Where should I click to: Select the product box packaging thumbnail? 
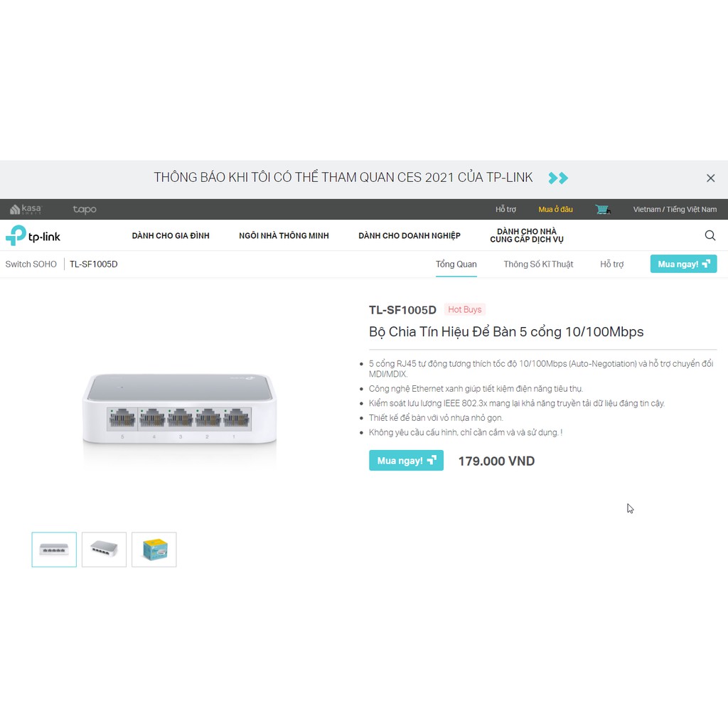click(x=154, y=550)
